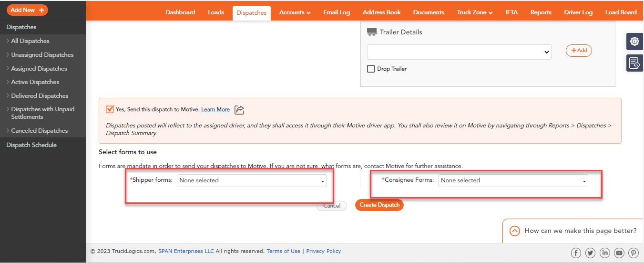
Task: Open the Email Log tab
Action: pos(337,12)
